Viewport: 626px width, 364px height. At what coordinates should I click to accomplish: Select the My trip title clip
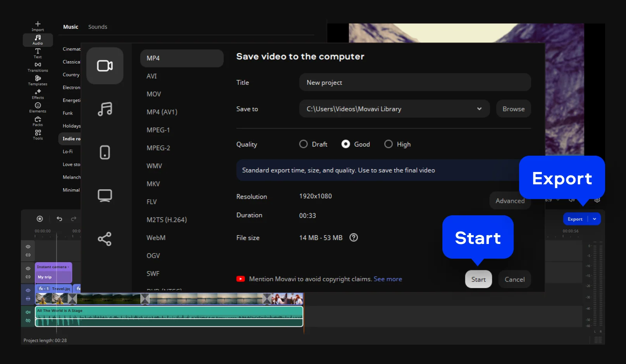[x=53, y=273]
